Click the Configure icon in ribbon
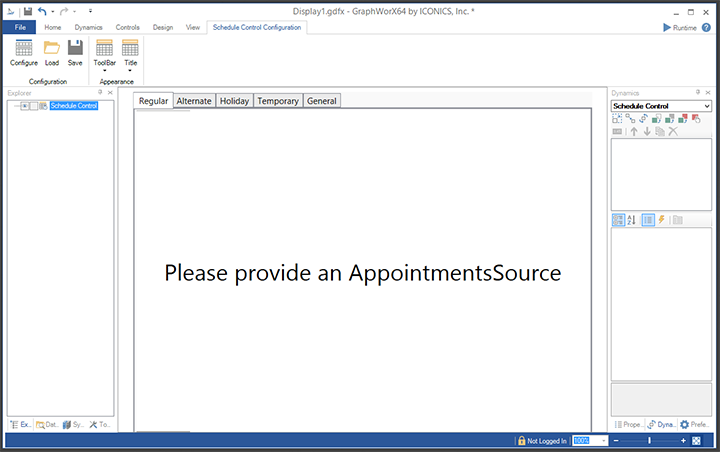Image resolution: width=720 pixels, height=452 pixels. click(24, 52)
